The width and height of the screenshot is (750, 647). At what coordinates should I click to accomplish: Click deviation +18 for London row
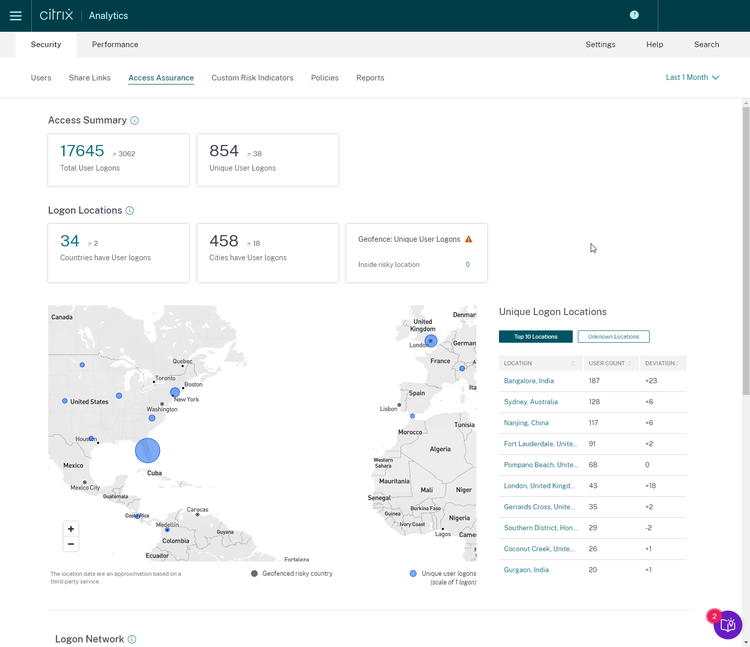tap(650, 486)
